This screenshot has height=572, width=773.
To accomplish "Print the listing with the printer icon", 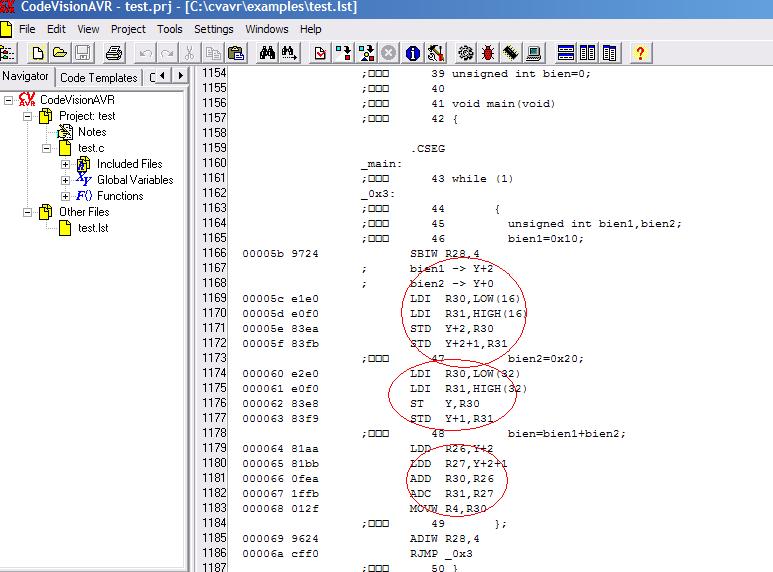I will 114,53.
